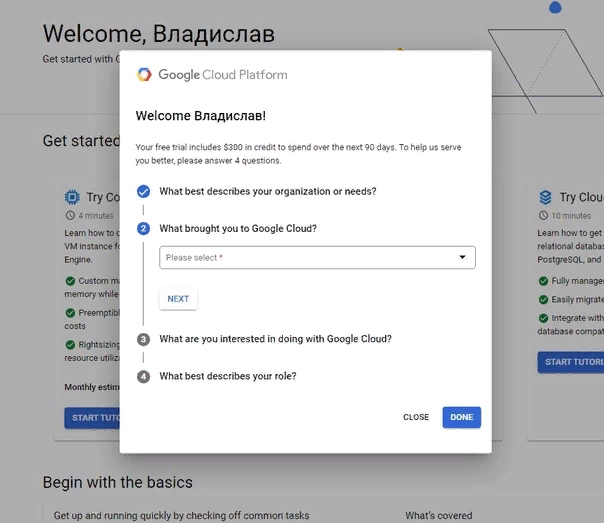The width and height of the screenshot is (604, 523).
Task: Open the 'Please select' dropdown
Action: coord(317,257)
